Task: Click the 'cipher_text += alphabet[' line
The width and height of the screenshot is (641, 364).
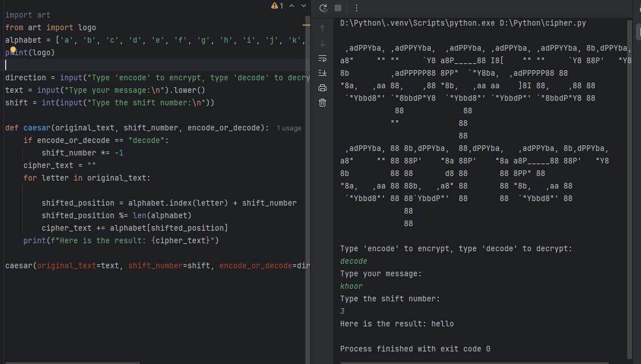Action: click(x=135, y=228)
